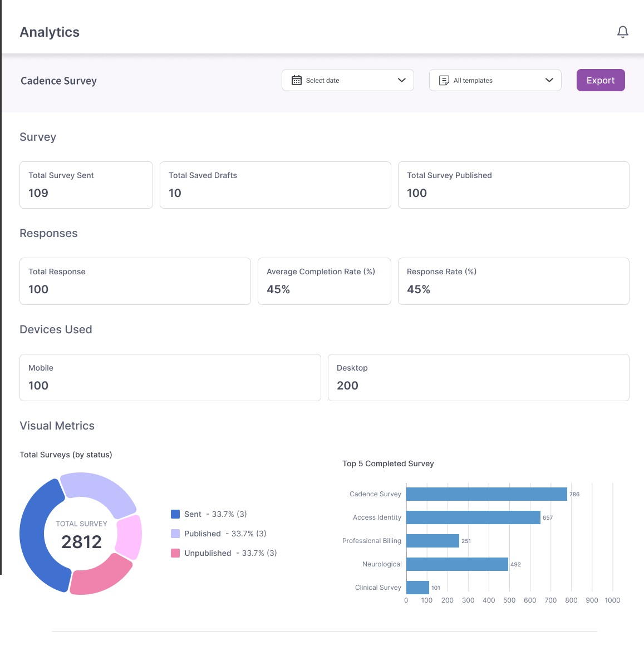Select the Total Saved Drafts card
Screen dimensions: 644x646
coord(275,185)
